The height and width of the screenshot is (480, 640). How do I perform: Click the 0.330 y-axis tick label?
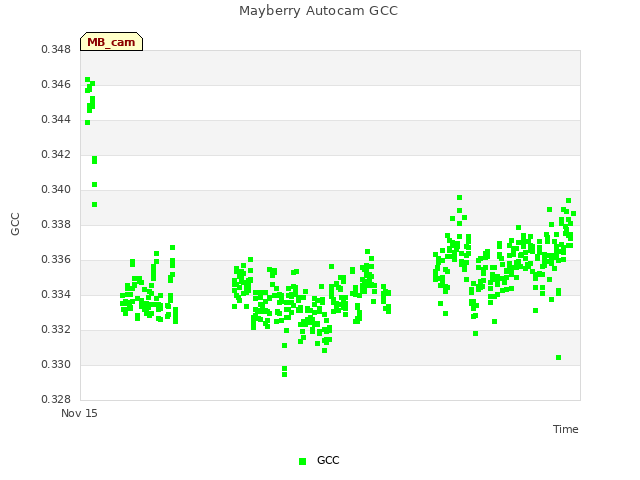click(x=56, y=364)
